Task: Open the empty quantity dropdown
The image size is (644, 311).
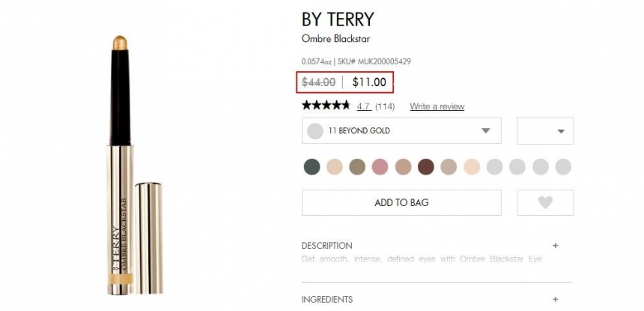Action: [545, 130]
